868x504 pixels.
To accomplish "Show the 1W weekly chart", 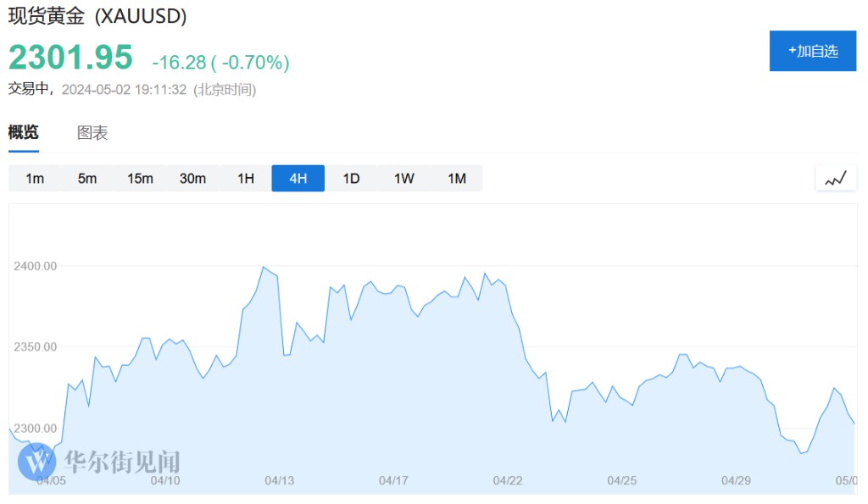I will pos(403,179).
